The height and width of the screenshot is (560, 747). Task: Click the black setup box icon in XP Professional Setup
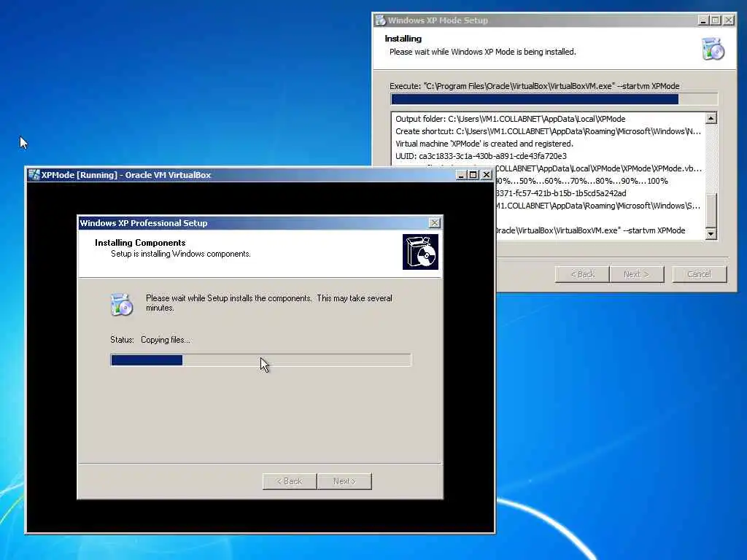[x=420, y=252]
